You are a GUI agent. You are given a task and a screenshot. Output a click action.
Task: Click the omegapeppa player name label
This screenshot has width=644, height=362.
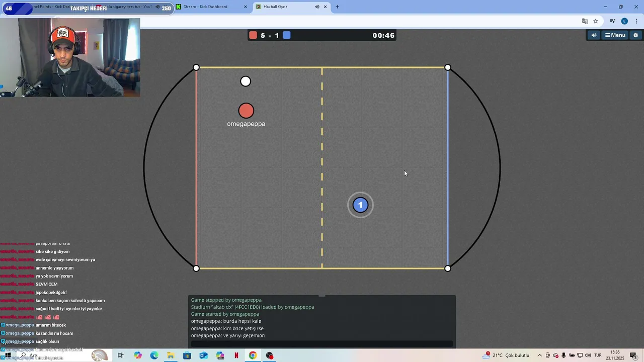click(x=246, y=124)
